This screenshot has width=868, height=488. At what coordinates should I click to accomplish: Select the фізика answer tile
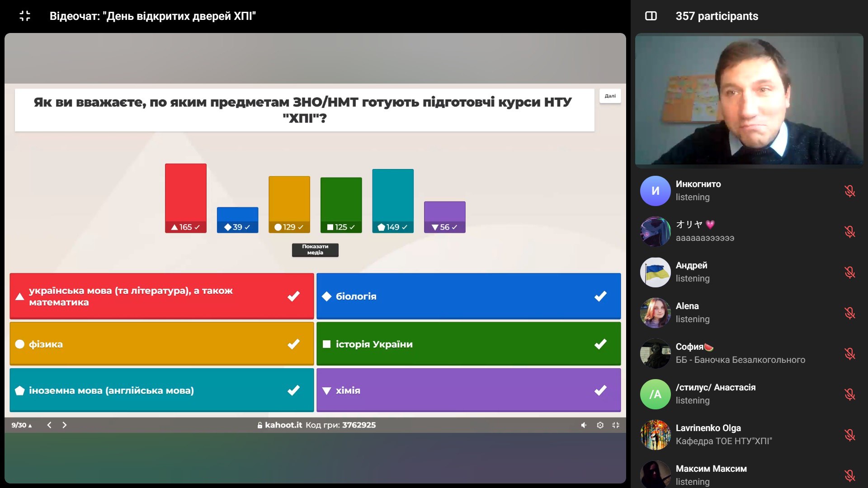point(162,344)
